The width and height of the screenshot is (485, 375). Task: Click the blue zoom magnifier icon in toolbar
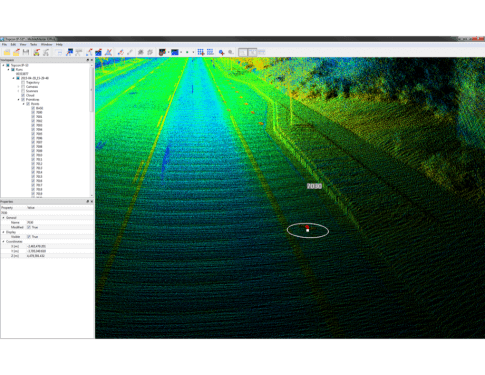tap(221, 52)
